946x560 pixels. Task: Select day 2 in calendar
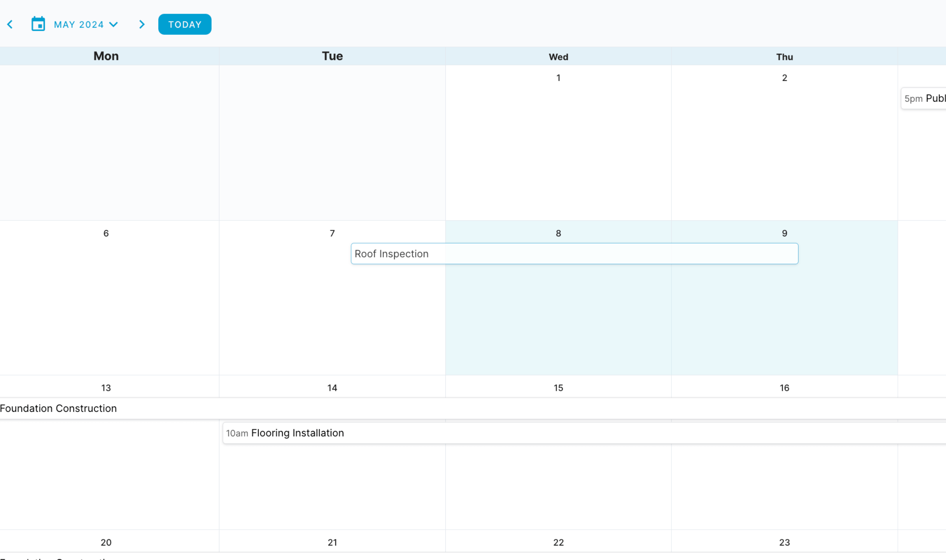coord(785,78)
